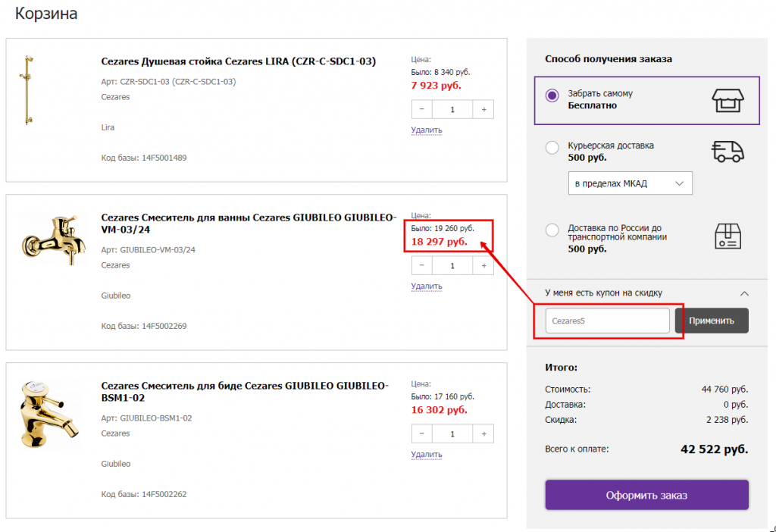Open "Cezares Душевая стойка Cezares LIRA" title
Viewport: 776px width, 532px height.
click(239, 61)
